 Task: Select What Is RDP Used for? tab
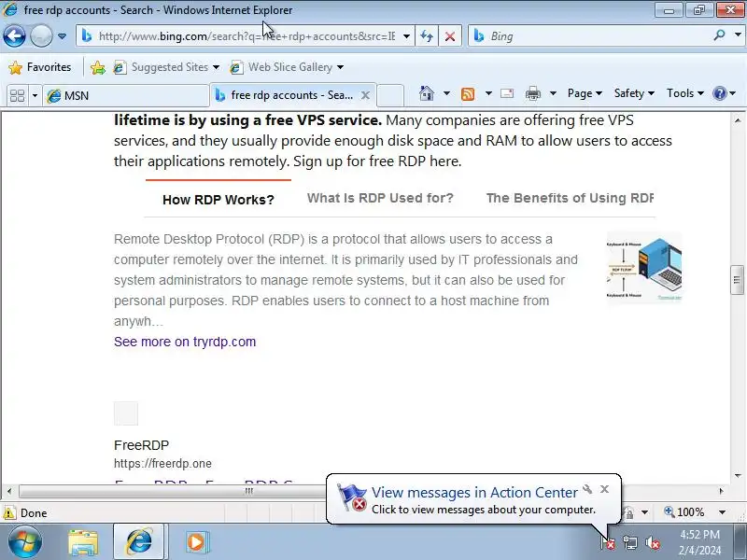[380, 198]
